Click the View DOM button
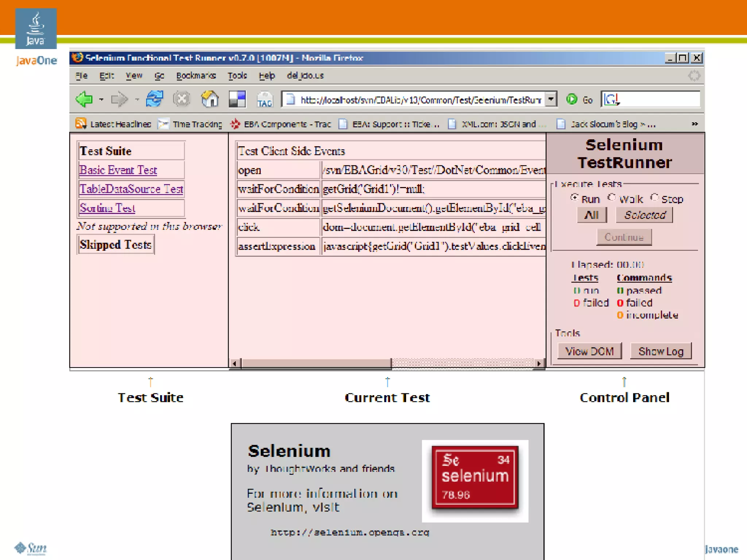Image resolution: width=747 pixels, height=560 pixels. (x=589, y=351)
